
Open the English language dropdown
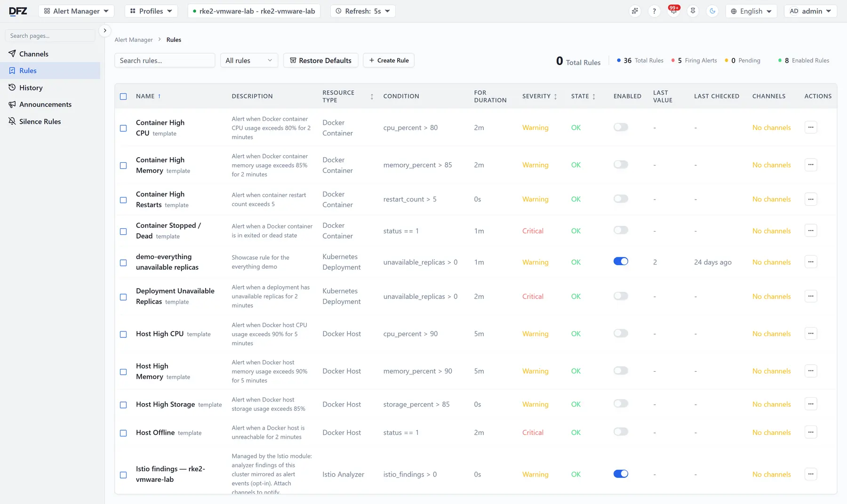point(751,11)
